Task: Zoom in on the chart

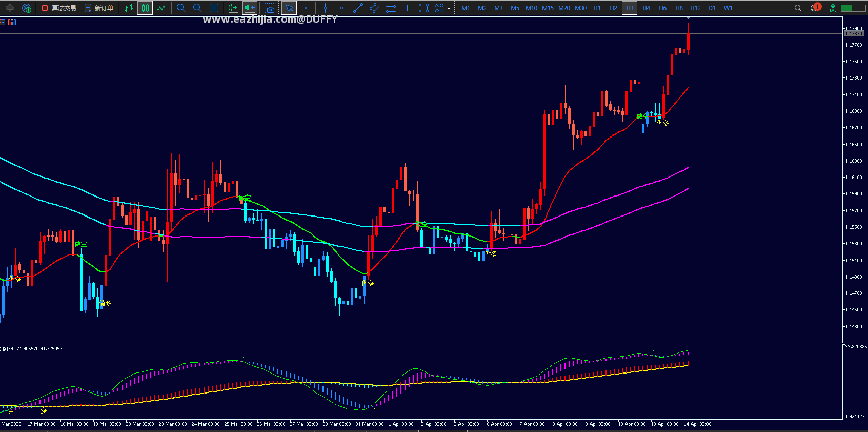Action: [181, 8]
